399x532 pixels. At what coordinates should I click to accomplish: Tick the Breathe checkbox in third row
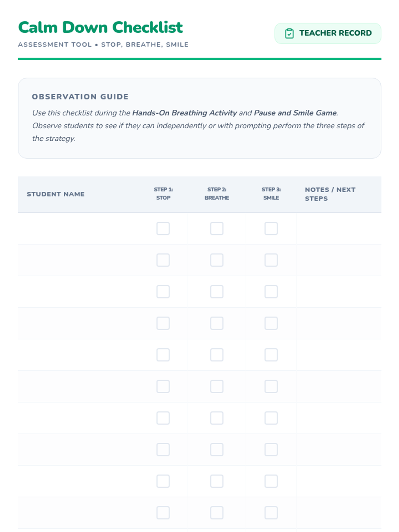[x=217, y=292]
